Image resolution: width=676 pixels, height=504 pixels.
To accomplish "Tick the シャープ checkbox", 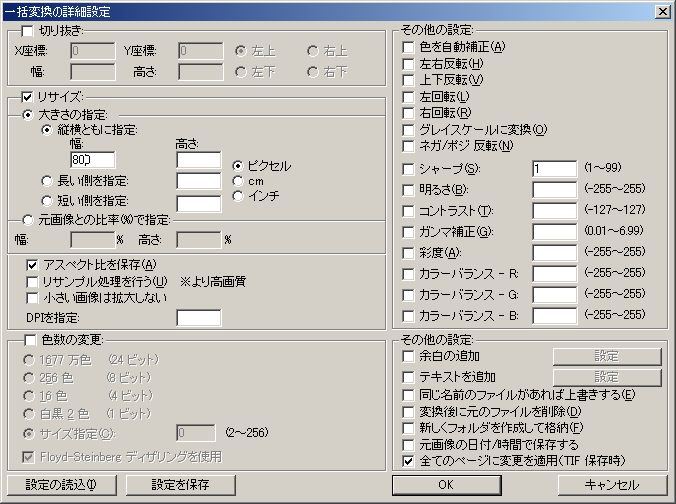I will [x=408, y=168].
